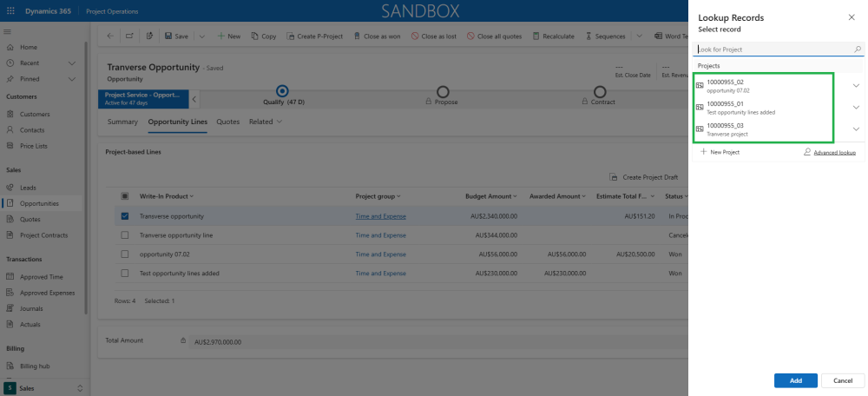Open Contacts in the sidebar
The height and width of the screenshot is (396, 868).
point(32,130)
